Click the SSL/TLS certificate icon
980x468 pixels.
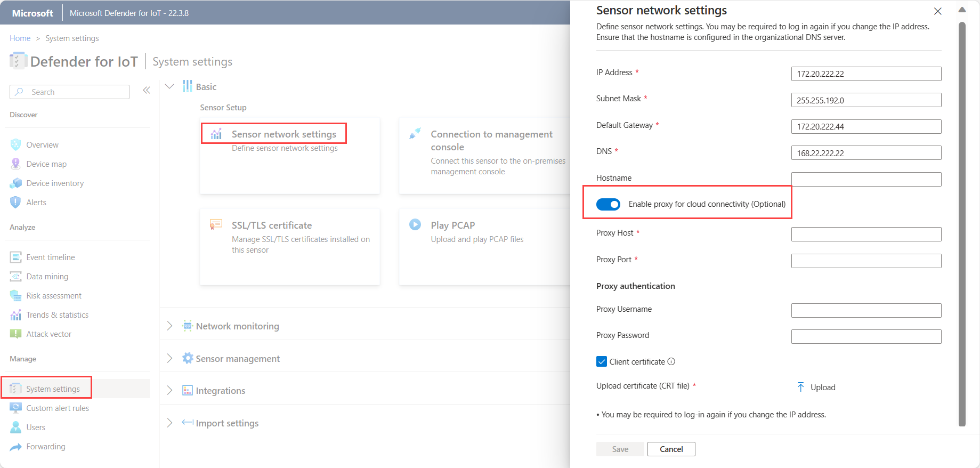pos(216,224)
